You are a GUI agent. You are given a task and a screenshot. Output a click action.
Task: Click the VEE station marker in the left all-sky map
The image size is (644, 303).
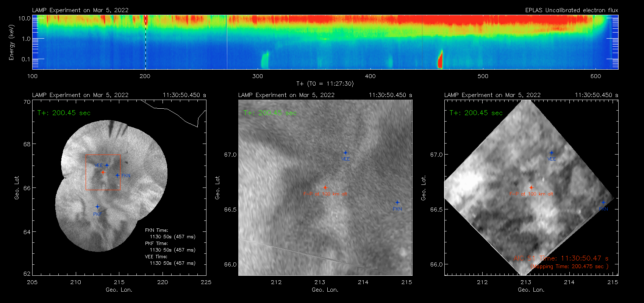tap(107, 165)
